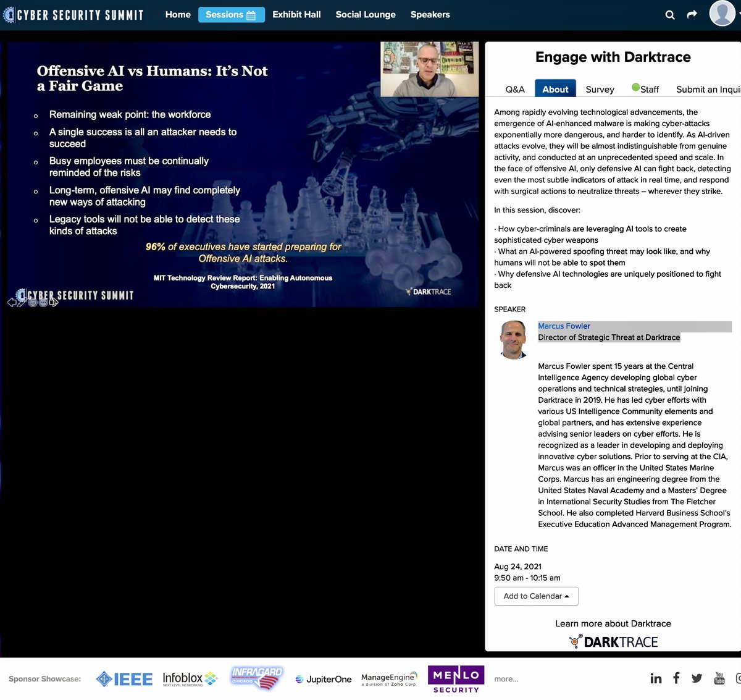Open the Speakers page
This screenshot has width=741, height=700.
[430, 14]
